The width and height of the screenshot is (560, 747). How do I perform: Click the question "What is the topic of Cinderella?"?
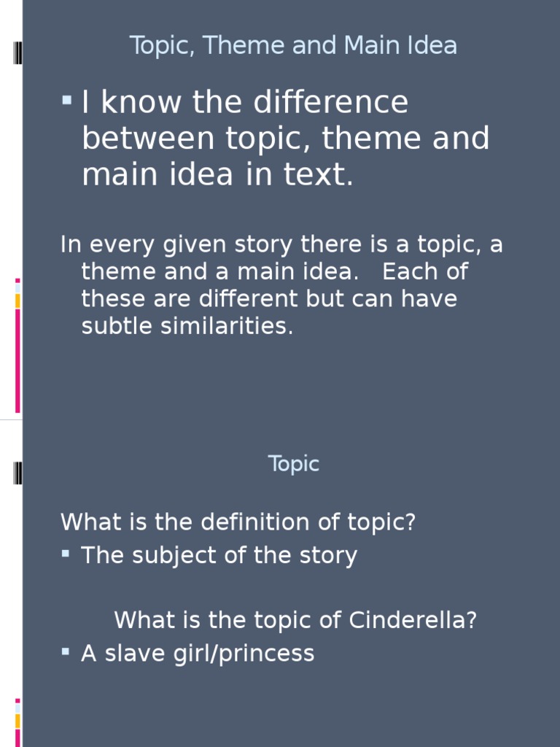[x=295, y=620]
